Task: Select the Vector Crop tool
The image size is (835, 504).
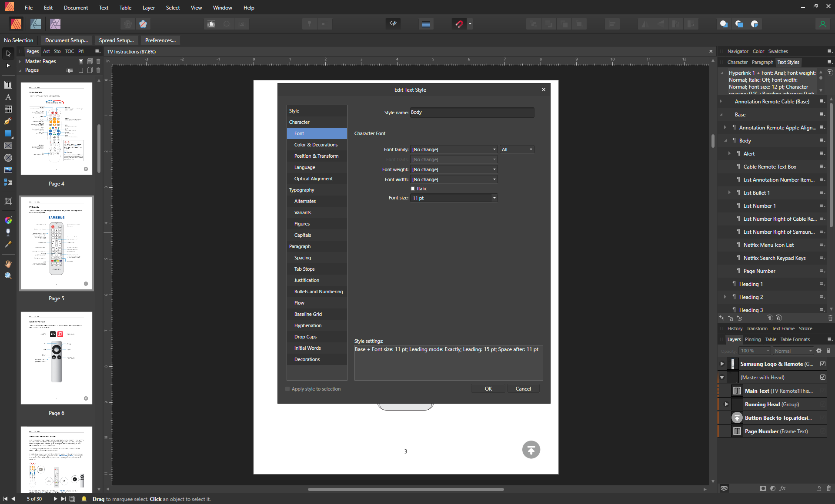Action: click(x=8, y=201)
